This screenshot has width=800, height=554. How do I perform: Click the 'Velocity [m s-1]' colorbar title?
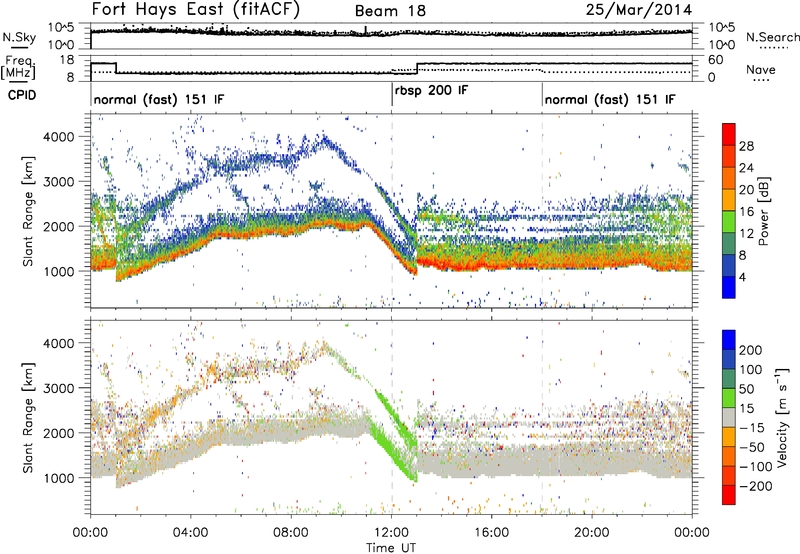click(782, 417)
